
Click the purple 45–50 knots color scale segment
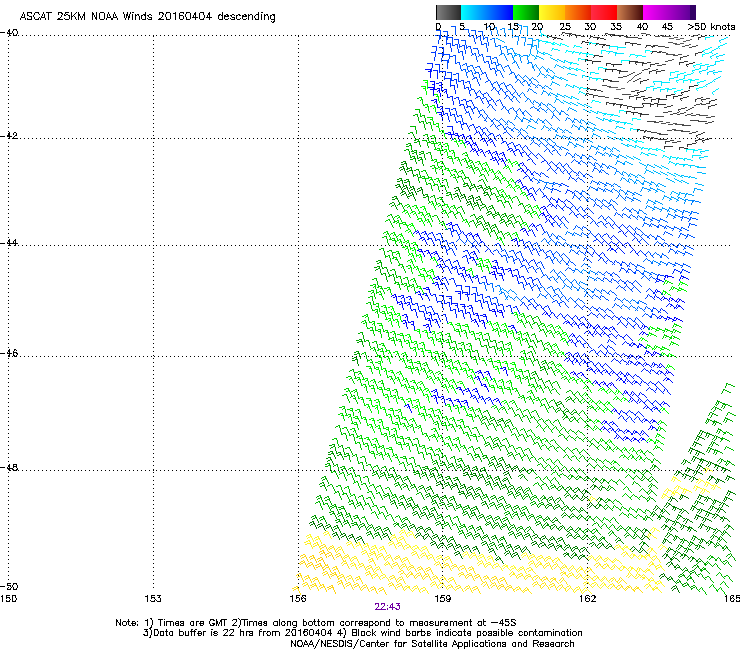click(x=682, y=12)
